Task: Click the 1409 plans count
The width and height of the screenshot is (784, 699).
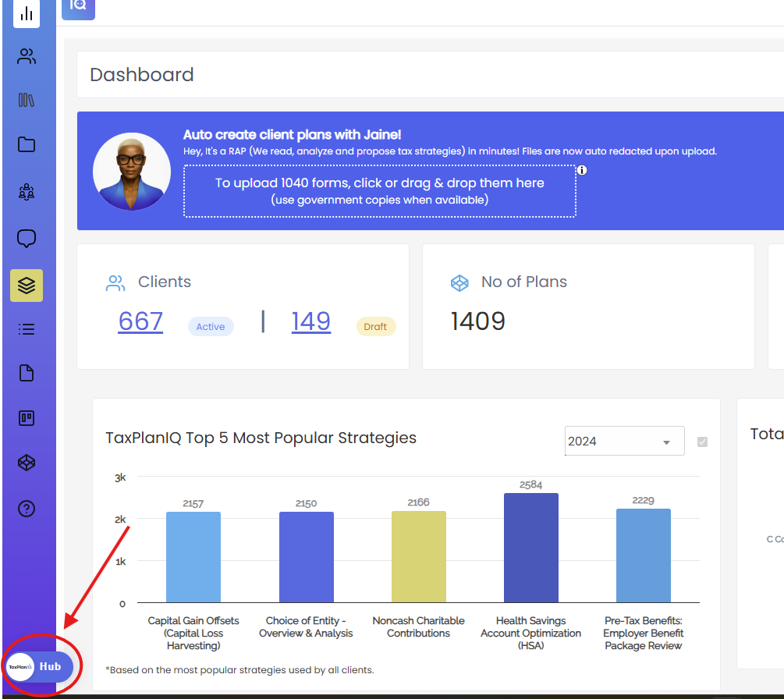Action: tap(478, 321)
